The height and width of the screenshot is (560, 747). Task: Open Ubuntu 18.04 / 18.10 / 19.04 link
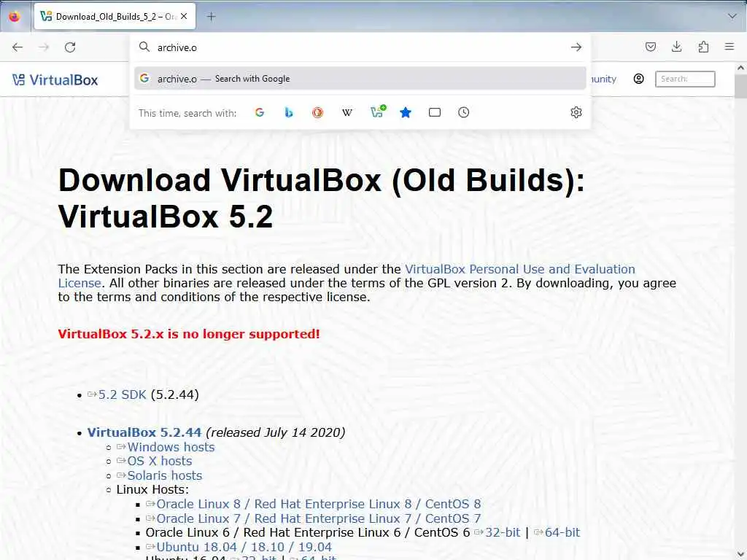click(x=244, y=547)
